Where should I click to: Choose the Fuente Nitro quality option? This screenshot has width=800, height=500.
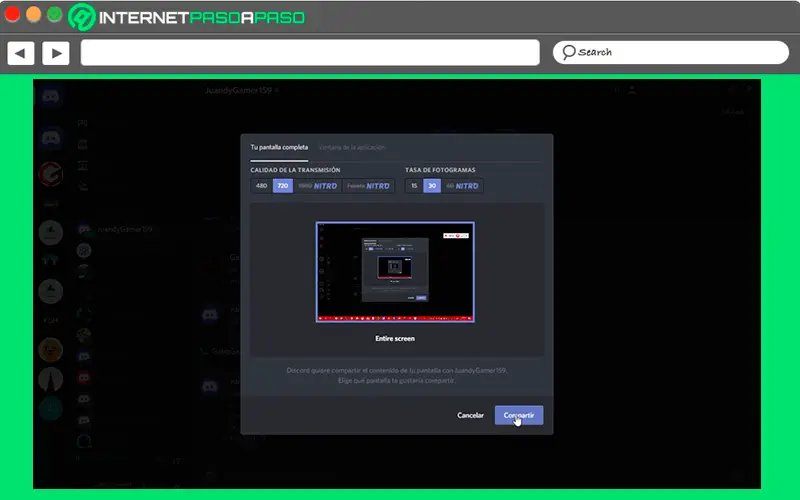tap(368, 186)
